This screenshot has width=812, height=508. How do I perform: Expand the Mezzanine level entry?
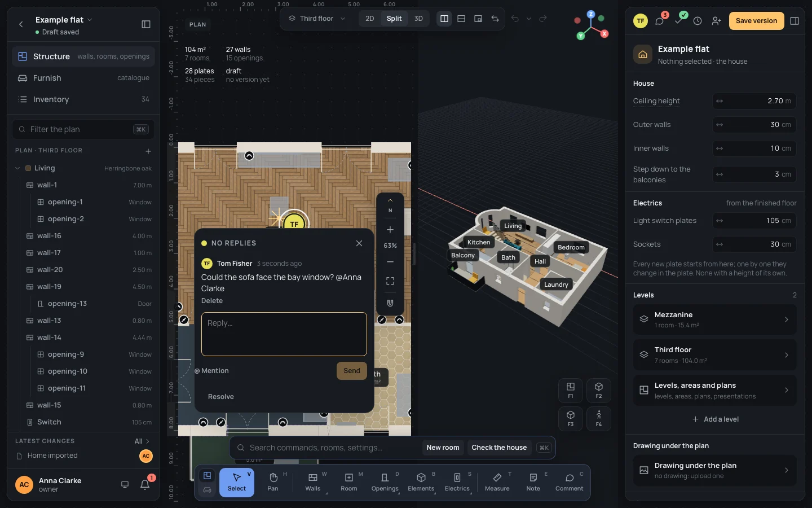(715, 319)
